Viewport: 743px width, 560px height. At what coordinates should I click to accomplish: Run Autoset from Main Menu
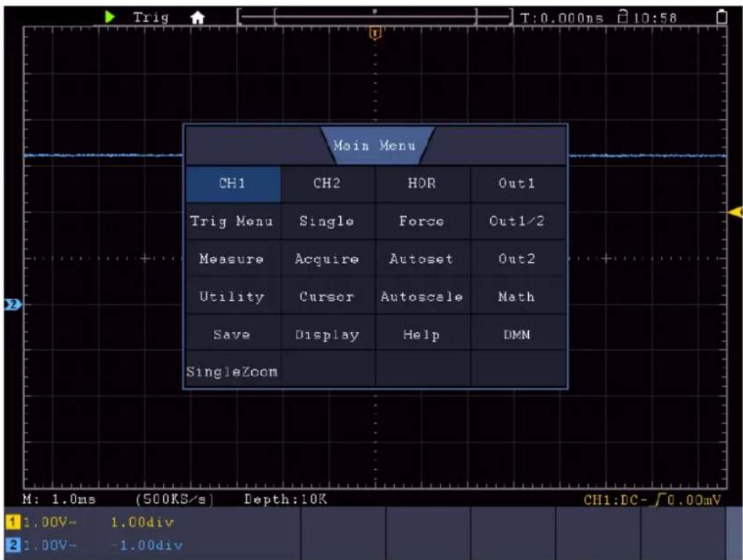coord(422,259)
